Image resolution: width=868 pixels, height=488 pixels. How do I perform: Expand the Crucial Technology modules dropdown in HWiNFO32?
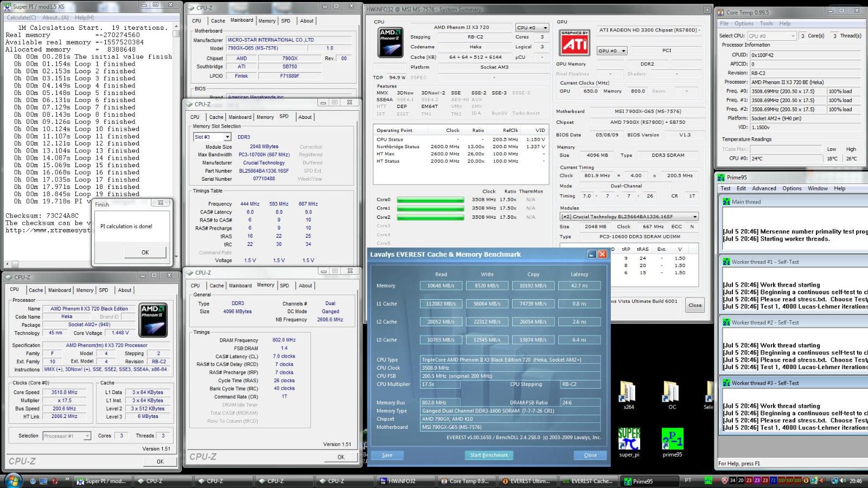[629, 216]
